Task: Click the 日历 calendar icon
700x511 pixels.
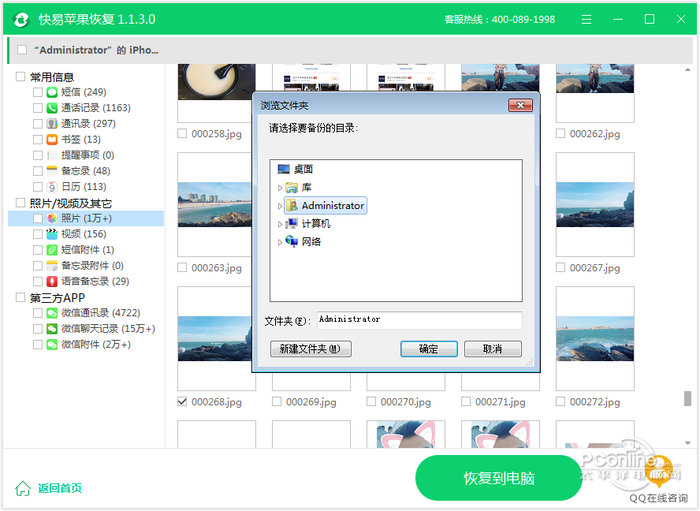Action: 52,187
